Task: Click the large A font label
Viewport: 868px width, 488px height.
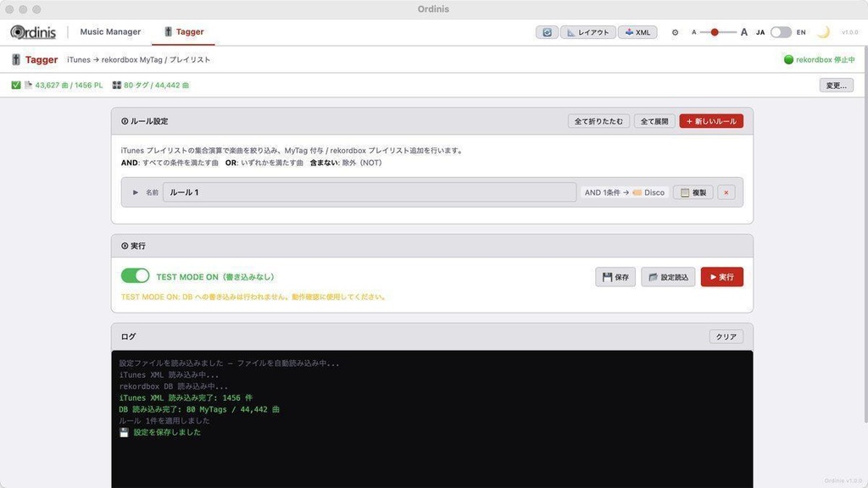Action: tap(744, 32)
